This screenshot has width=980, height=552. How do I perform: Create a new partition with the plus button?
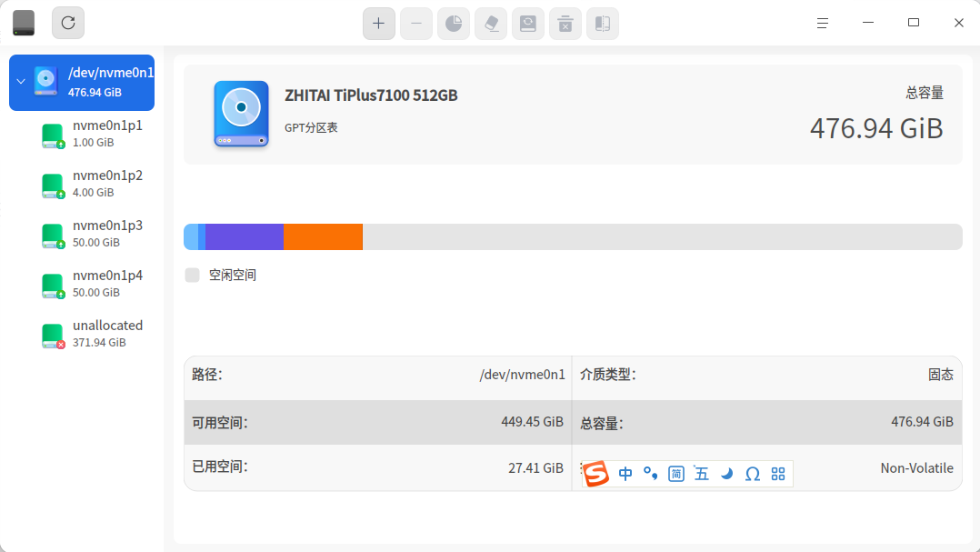(379, 24)
